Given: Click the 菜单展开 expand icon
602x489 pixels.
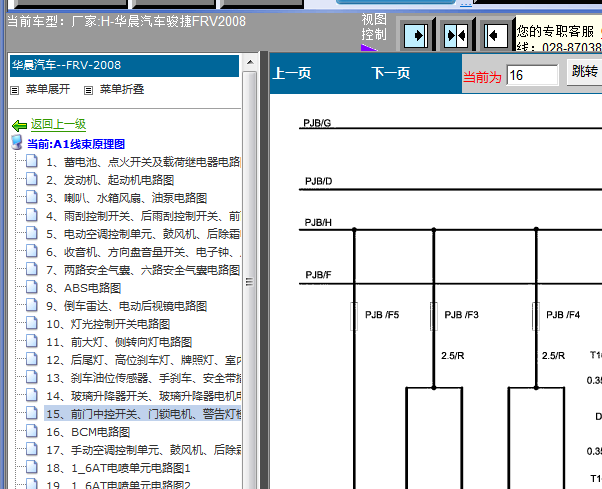Looking at the screenshot, I should click(15, 91).
